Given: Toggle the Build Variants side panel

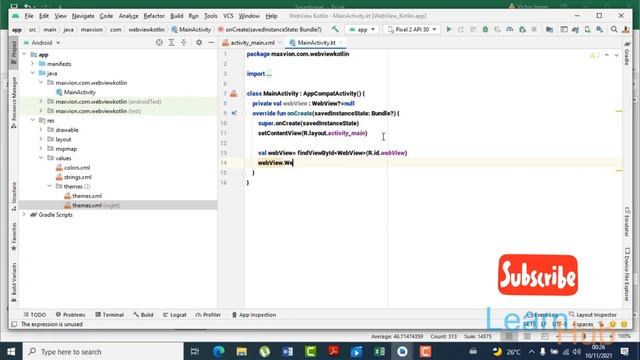Looking at the screenshot, I should click(14, 282).
